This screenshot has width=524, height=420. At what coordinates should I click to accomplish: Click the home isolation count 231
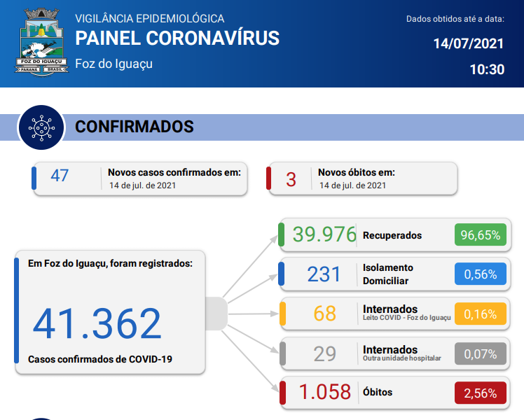[x=324, y=274]
